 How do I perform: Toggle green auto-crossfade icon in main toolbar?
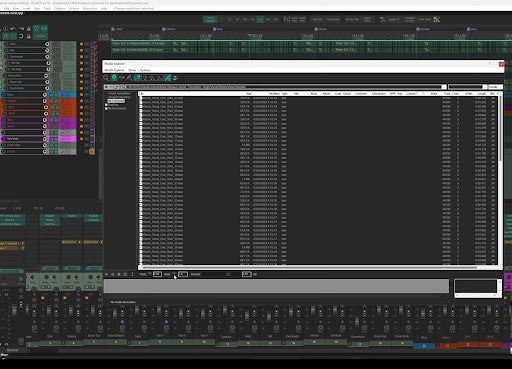37,29
